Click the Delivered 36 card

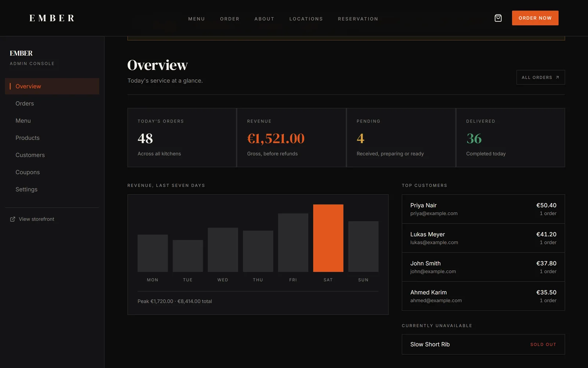510,138
